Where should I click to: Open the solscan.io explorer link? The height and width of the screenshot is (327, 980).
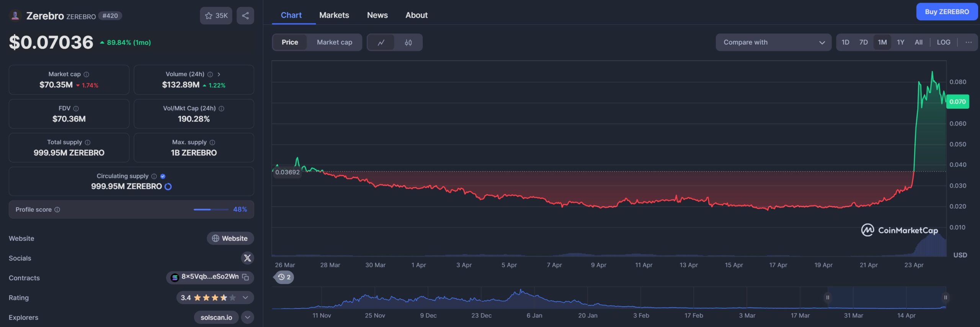click(x=216, y=317)
